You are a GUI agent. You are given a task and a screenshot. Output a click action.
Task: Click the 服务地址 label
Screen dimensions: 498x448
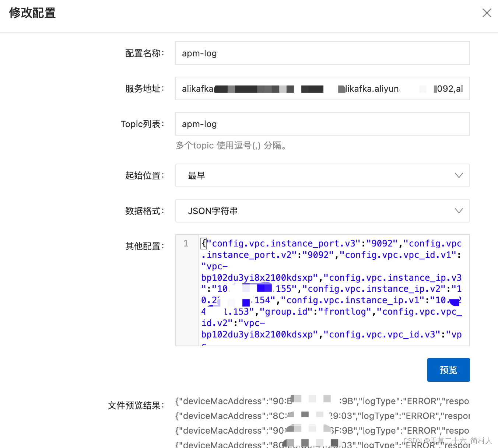145,89
